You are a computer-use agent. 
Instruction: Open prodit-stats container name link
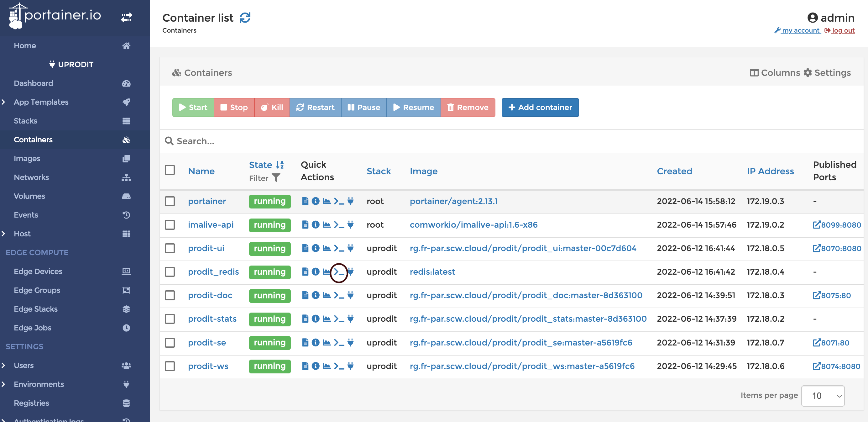[212, 319]
